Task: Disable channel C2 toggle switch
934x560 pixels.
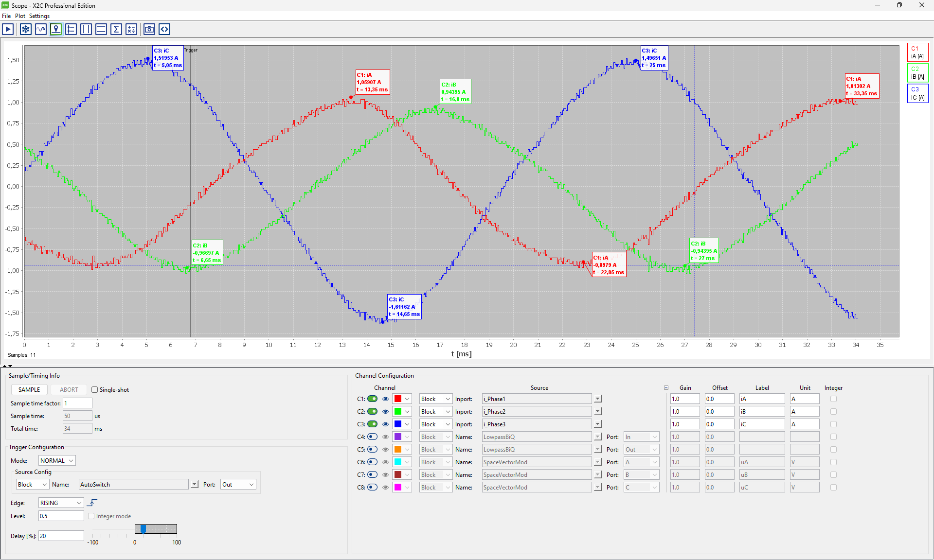Action: (x=372, y=411)
